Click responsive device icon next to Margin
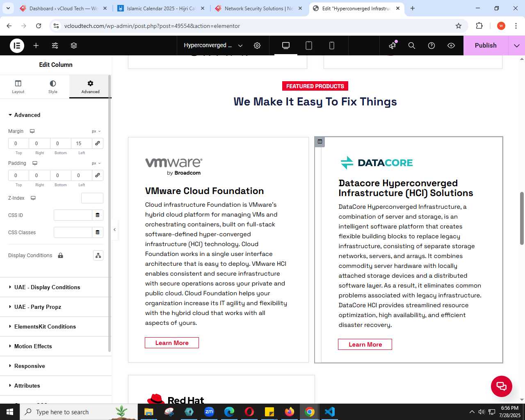Image resolution: width=525 pixels, height=420 pixels. click(32, 131)
